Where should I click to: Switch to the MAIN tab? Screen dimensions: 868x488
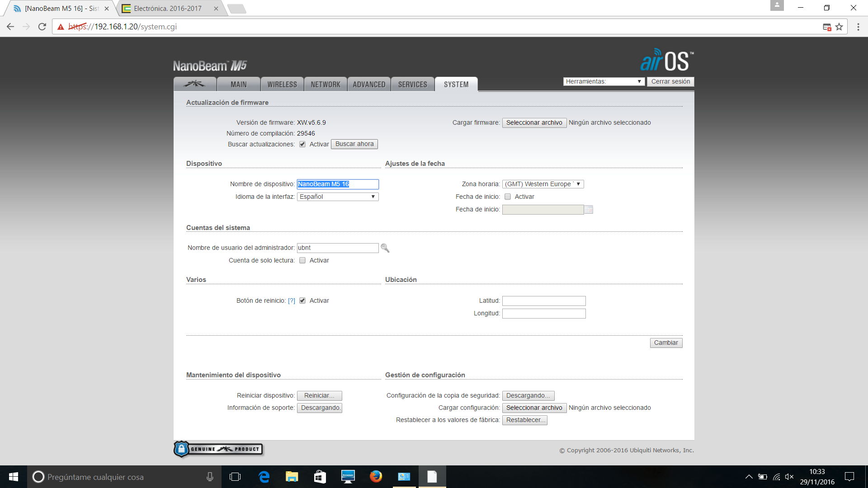(x=239, y=84)
